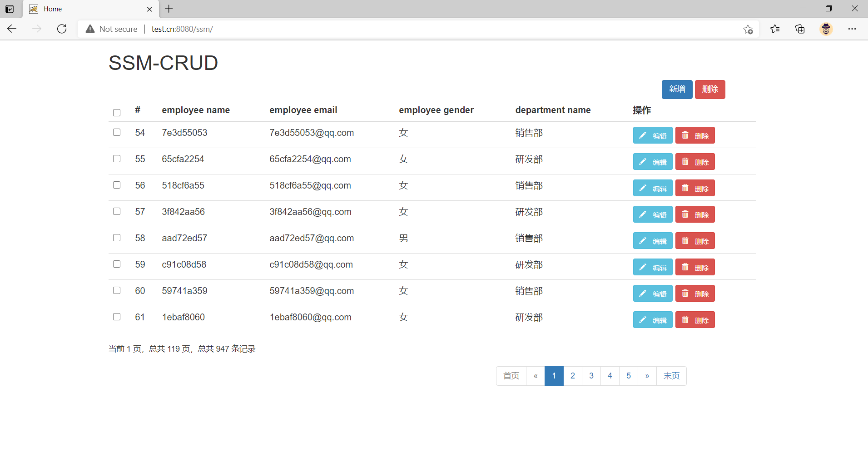Open the Collections icon in toolbar

(x=800, y=29)
